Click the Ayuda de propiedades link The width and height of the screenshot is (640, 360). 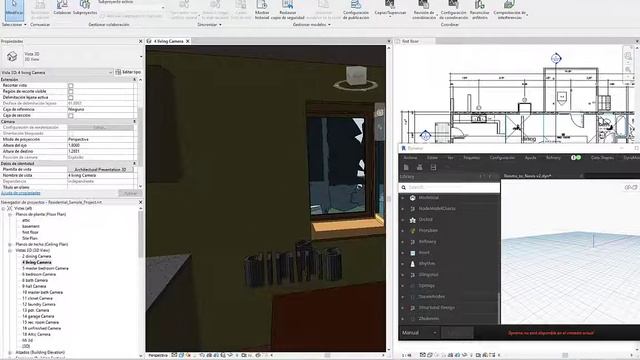coord(20,193)
